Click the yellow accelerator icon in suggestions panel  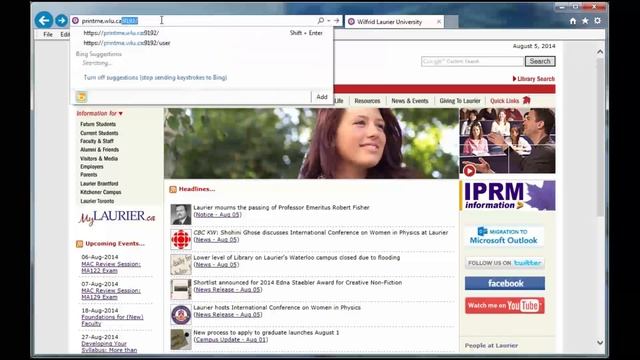(x=82, y=97)
